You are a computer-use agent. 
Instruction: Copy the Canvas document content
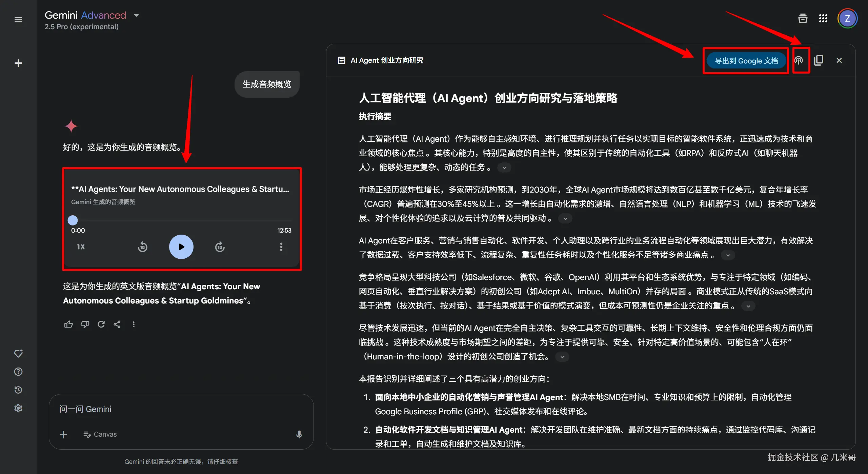(x=819, y=60)
